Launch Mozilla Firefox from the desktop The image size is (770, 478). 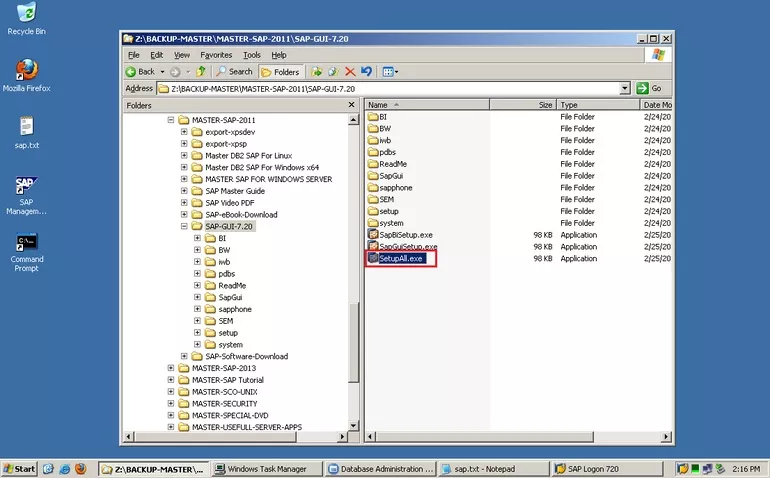pyautogui.click(x=27, y=76)
